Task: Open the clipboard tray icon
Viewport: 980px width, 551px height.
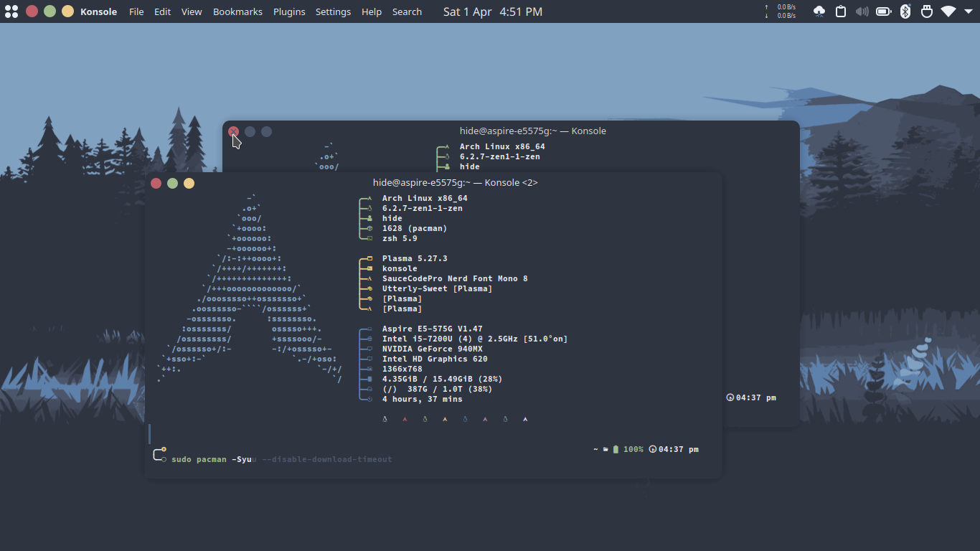Action: 841,11
